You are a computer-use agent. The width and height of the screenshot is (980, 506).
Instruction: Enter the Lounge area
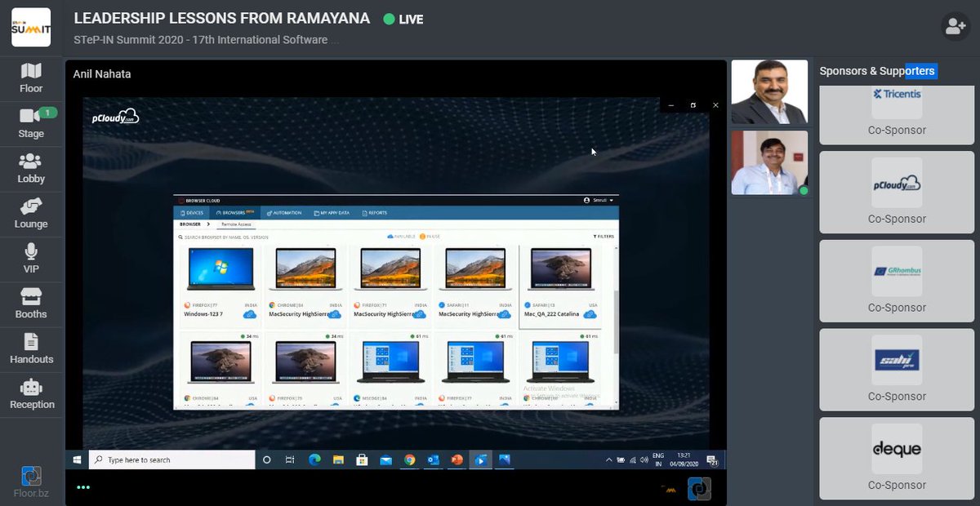tap(31, 214)
